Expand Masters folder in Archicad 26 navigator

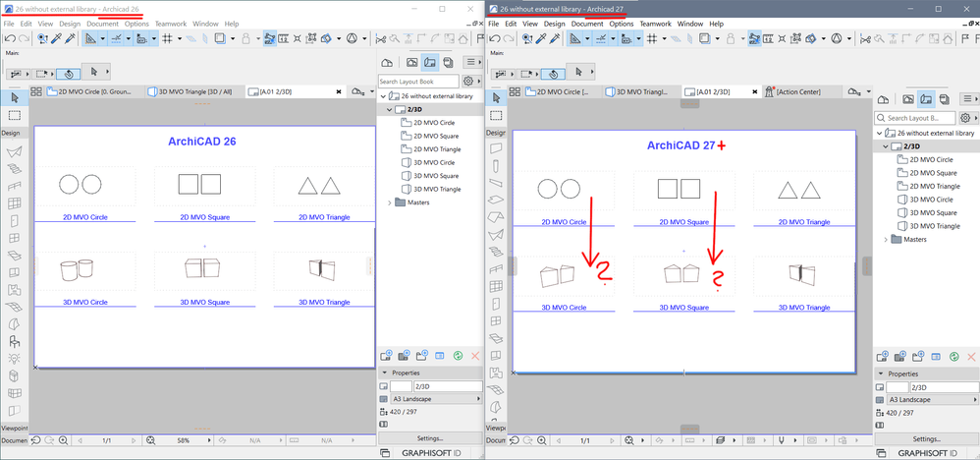coord(390,202)
